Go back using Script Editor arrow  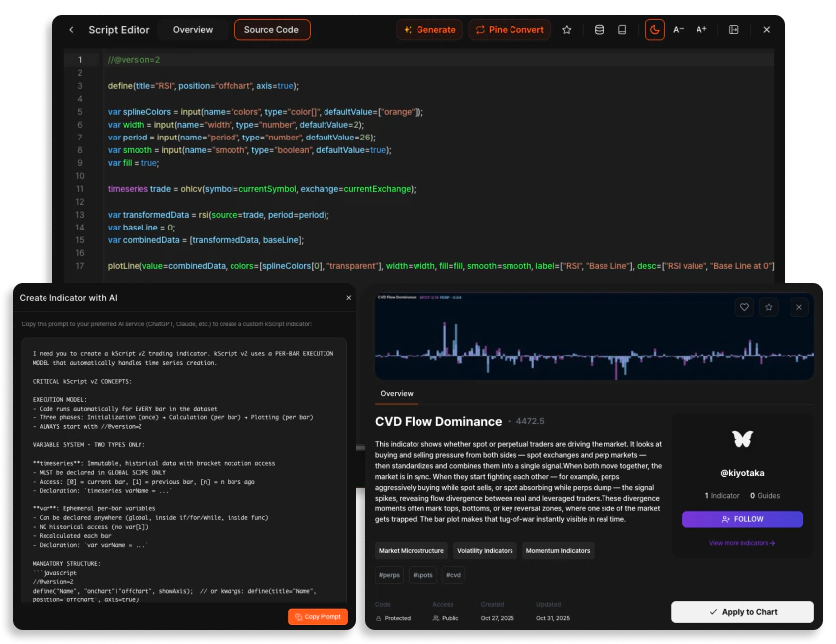(71, 30)
